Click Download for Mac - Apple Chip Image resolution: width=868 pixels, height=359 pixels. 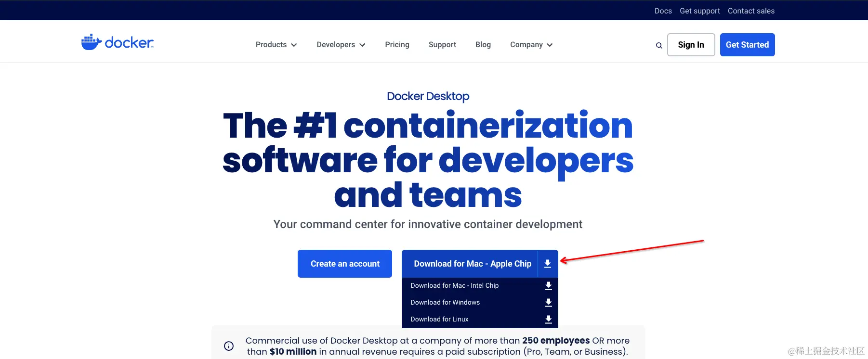473,264
